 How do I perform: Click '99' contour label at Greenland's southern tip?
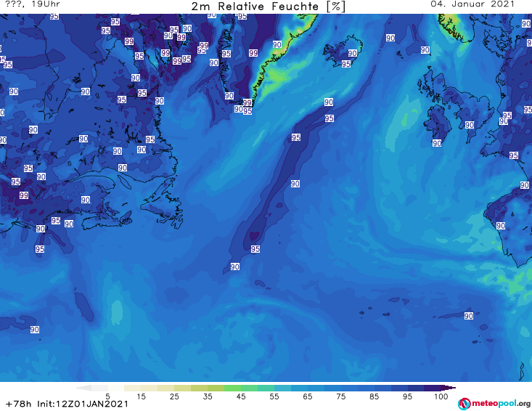tap(247, 102)
